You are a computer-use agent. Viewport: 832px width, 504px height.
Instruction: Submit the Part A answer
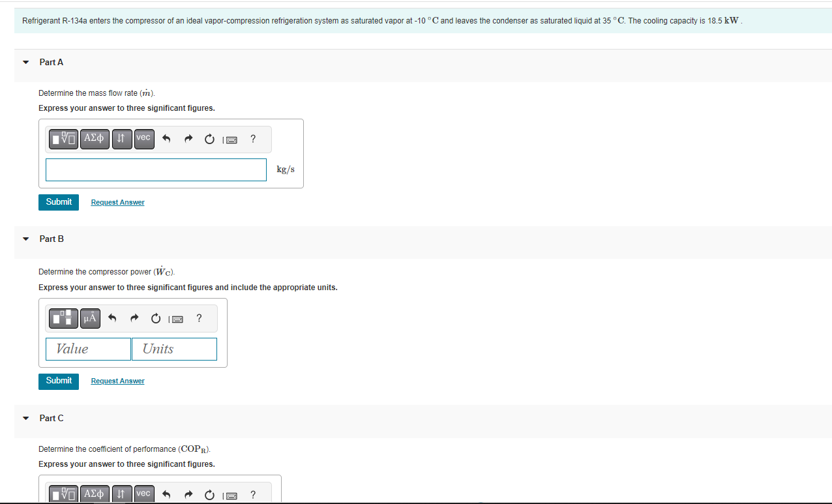click(x=59, y=202)
